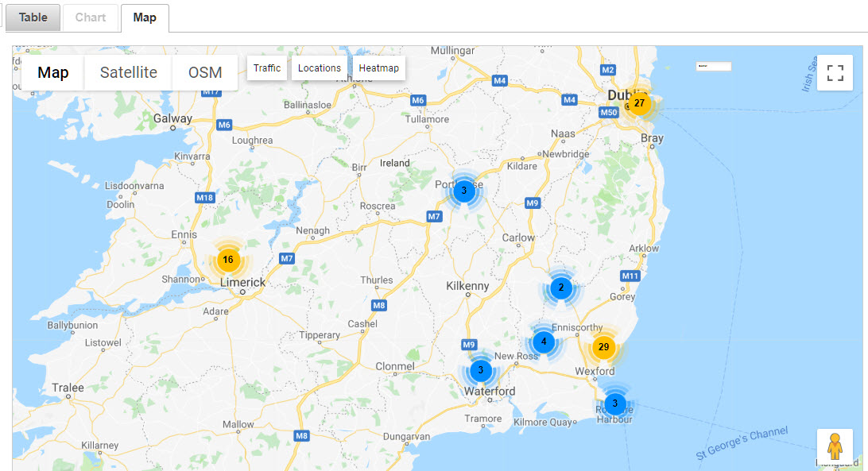
Task: Toggle the Locations layer
Action: [320, 68]
